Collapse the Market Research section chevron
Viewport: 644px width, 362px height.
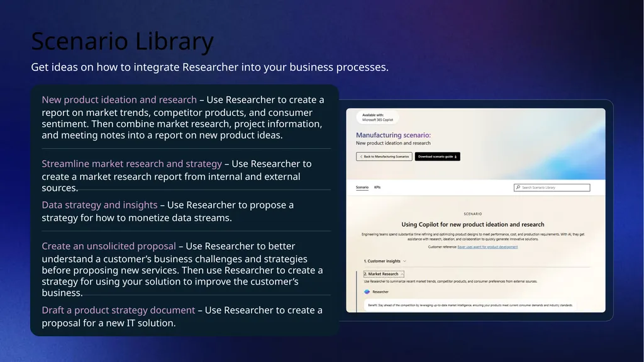coord(402,274)
